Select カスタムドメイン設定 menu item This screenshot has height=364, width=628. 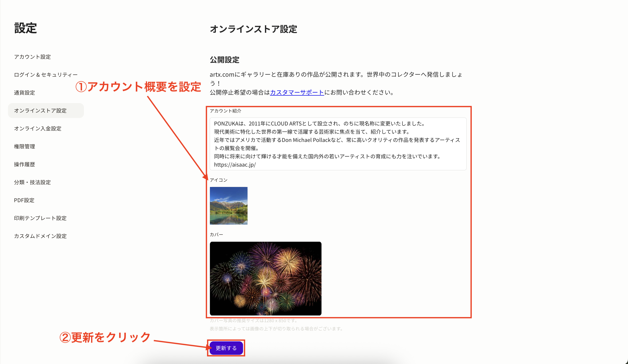point(40,236)
